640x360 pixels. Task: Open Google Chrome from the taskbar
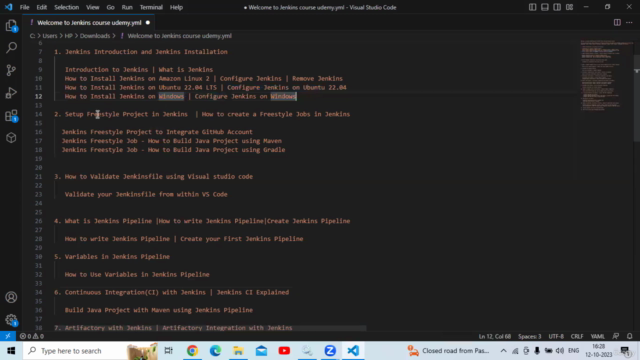click(192, 351)
